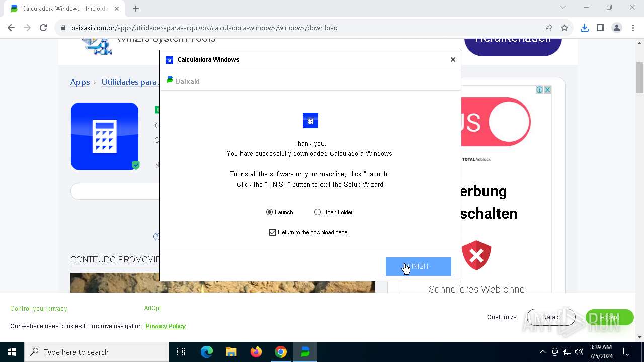Bookmark this page with the star icon
The height and width of the screenshot is (362, 644).
(x=565, y=28)
